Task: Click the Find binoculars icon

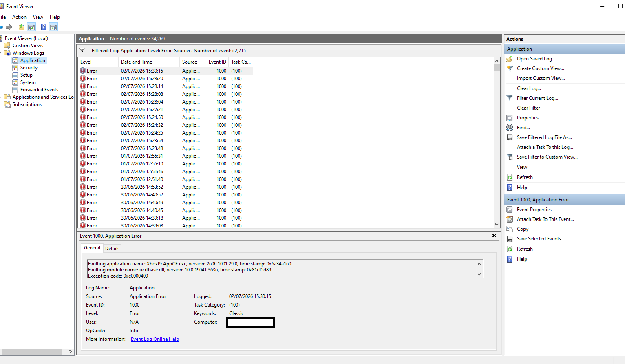Action: (x=510, y=128)
